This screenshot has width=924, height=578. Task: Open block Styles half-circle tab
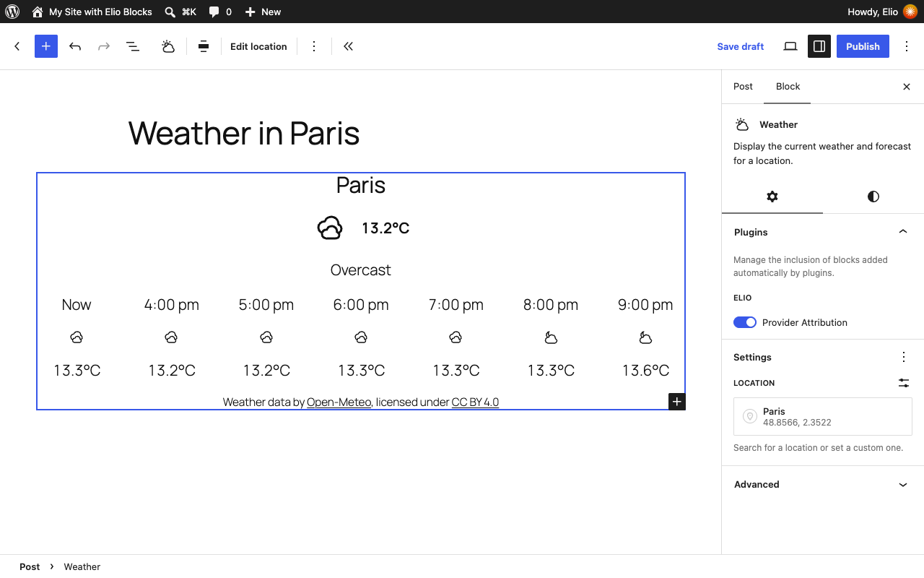873,197
